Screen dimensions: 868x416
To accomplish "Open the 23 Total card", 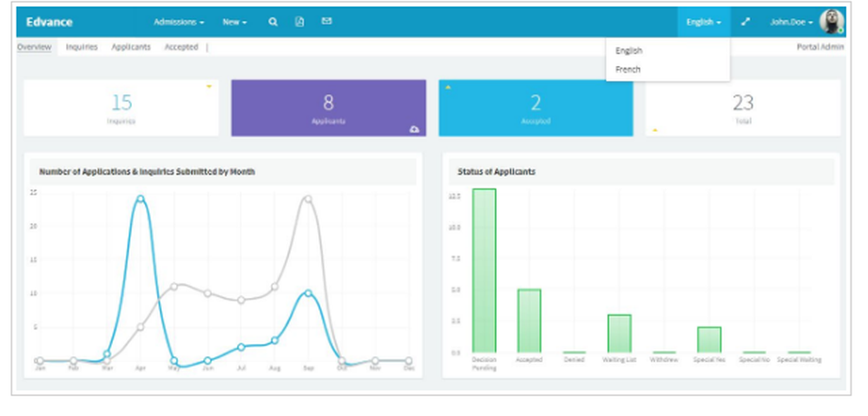I will pyautogui.click(x=743, y=108).
